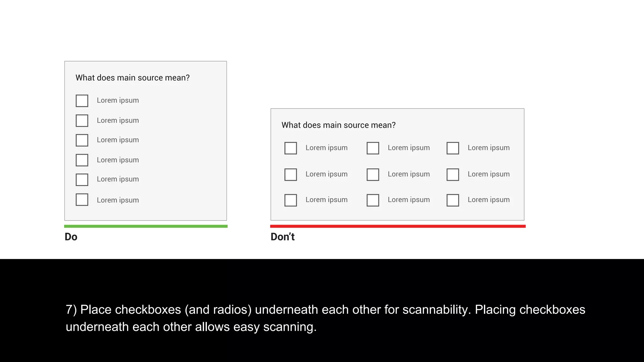The width and height of the screenshot is (644, 362).
Task: Enable the middle-right checkbox in the Don't grid
Action: 452,174
